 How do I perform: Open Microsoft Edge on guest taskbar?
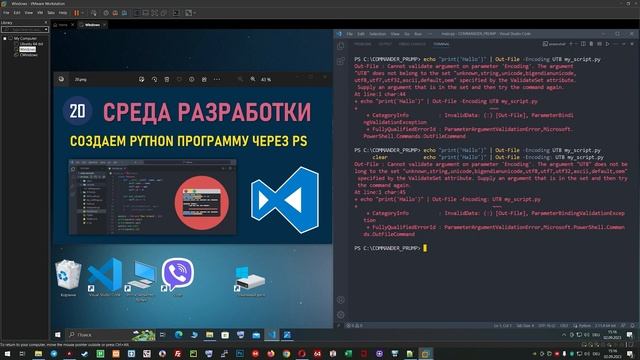click(179, 335)
